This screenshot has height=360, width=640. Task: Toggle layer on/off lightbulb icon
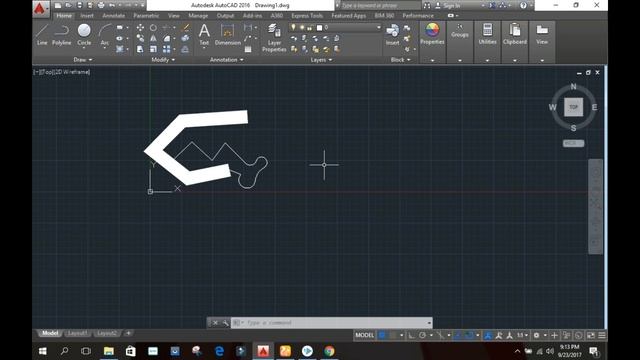[x=293, y=27]
